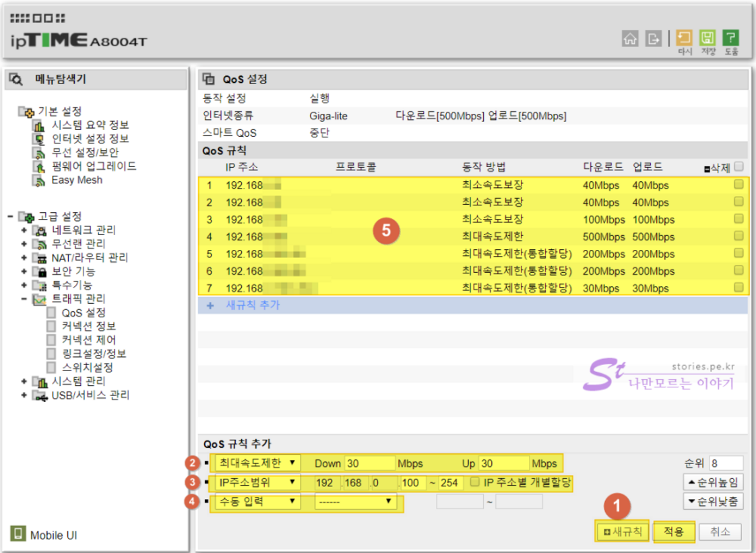The image size is (756, 553).
Task: Enable IP 주소별 개별할당 checkbox
Action: coord(476,482)
